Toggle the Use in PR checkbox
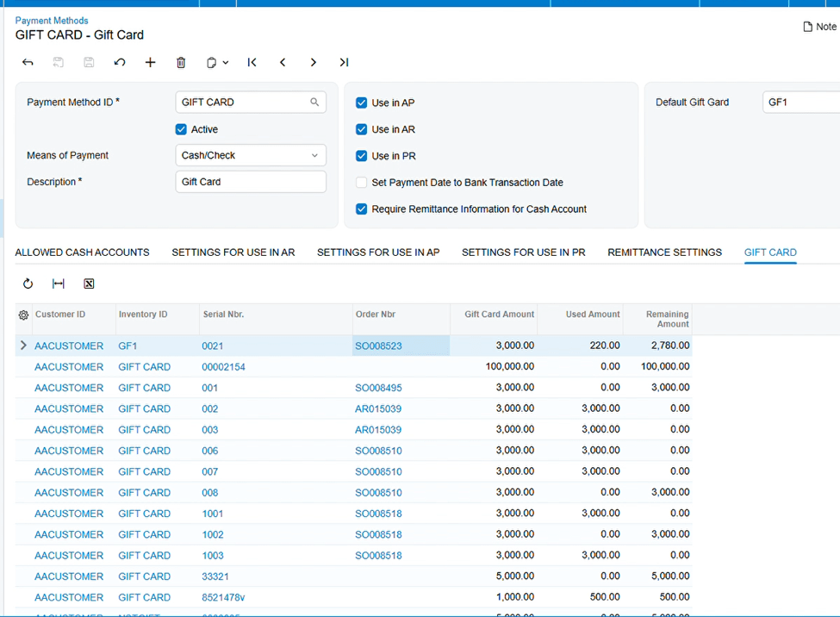Image resolution: width=840 pixels, height=617 pixels. coord(362,156)
